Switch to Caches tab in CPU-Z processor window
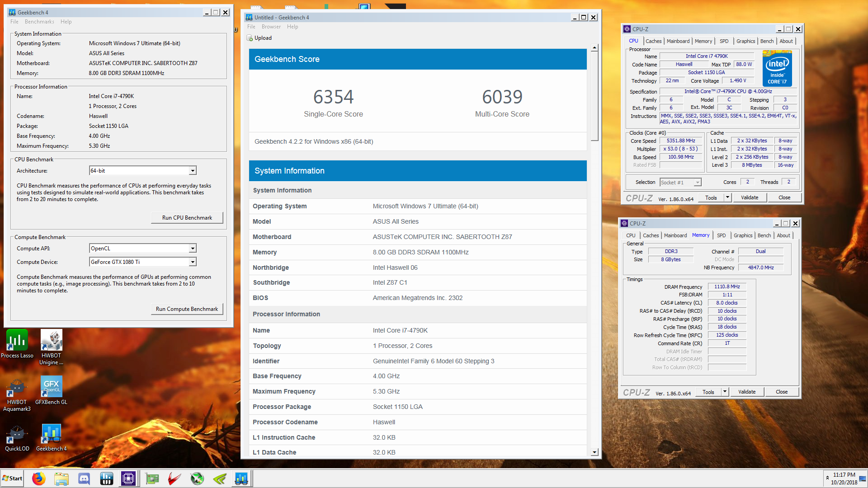Viewport: 868px width, 488px height. pyautogui.click(x=653, y=41)
